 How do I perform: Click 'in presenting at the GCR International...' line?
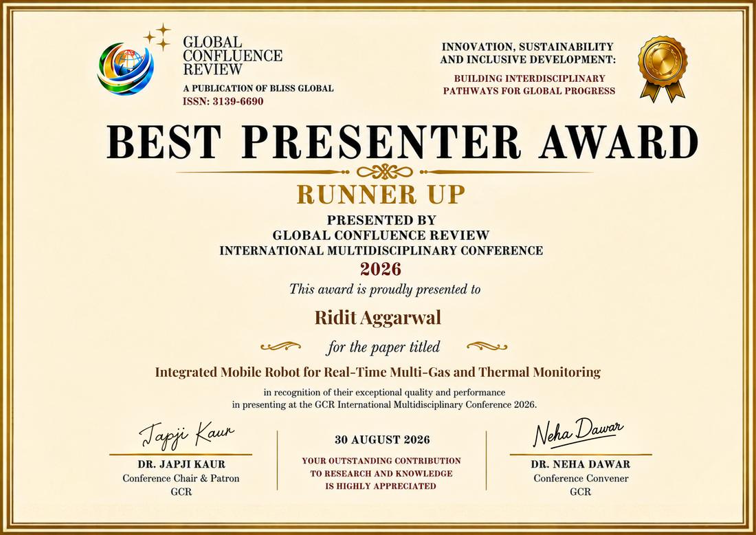[384, 405]
